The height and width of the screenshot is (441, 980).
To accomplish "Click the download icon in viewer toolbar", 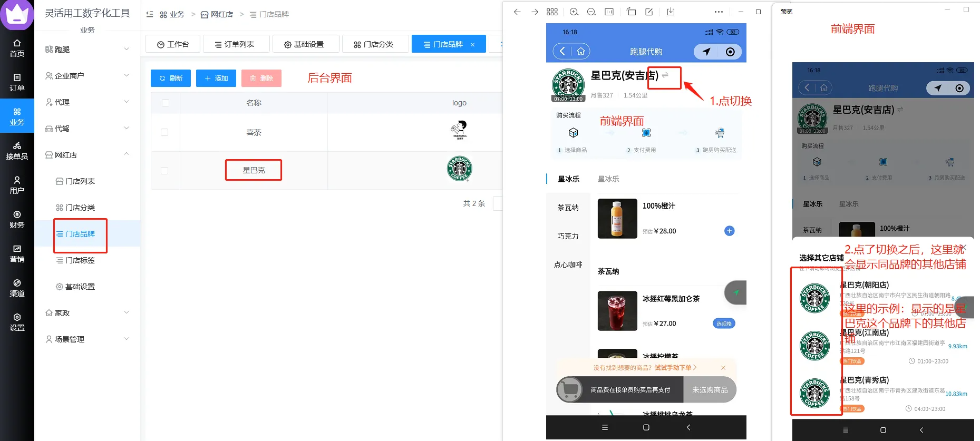I will tap(671, 12).
